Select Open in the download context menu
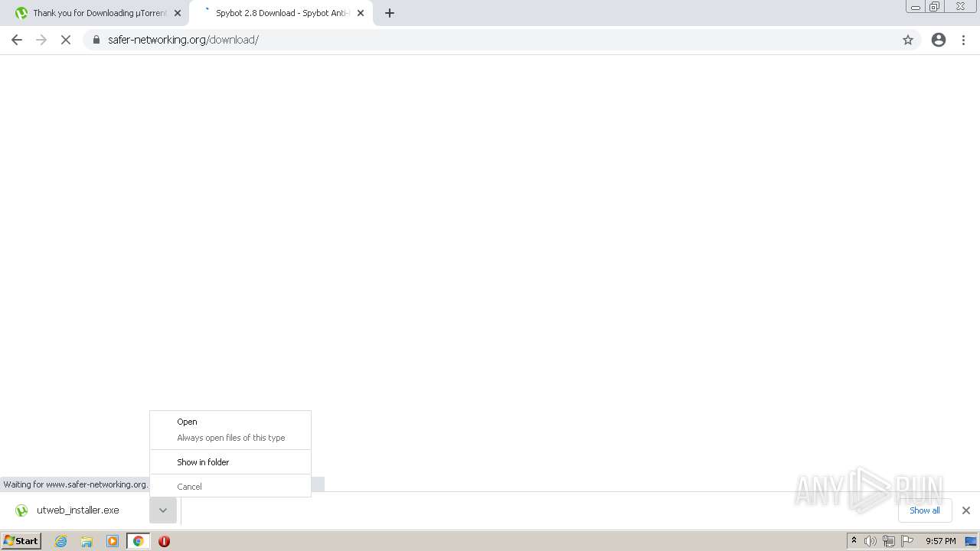The height and width of the screenshot is (551, 980). click(230, 422)
